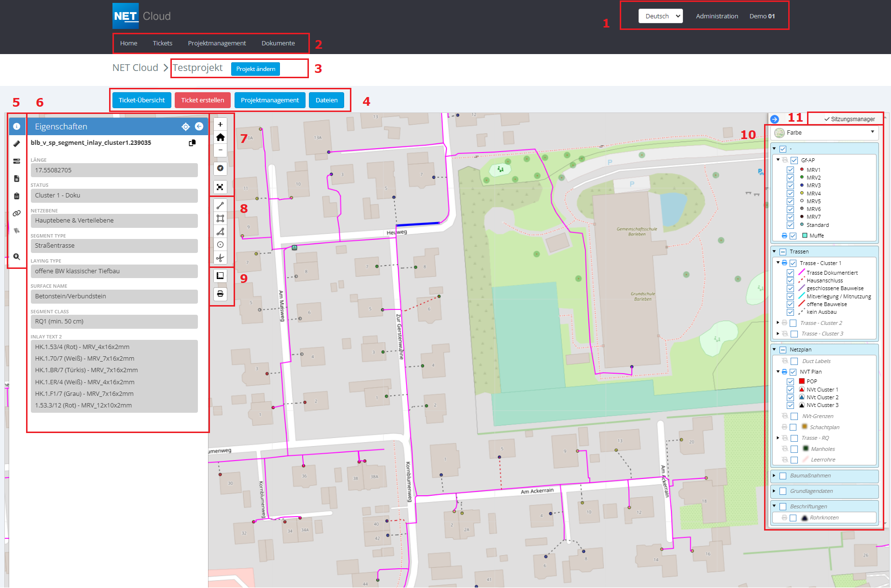Open the Dokumente menu item
The image size is (891, 588).
[278, 43]
